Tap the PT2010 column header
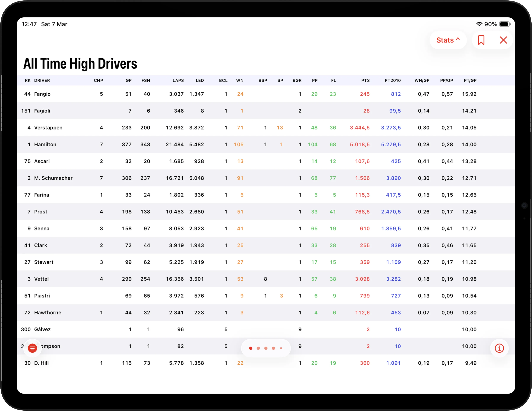532x411 pixels. [x=392, y=81]
